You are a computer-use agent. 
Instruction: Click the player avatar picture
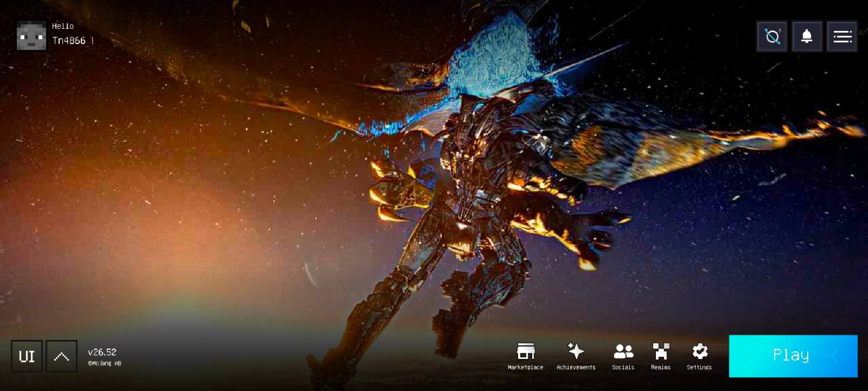tap(31, 35)
